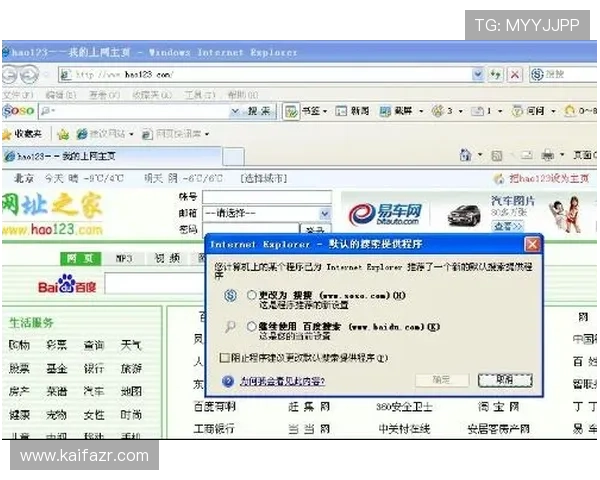The width and height of the screenshot is (600, 480).
Task: Click the 把hao123设为主页 link
Action: [x=548, y=178]
